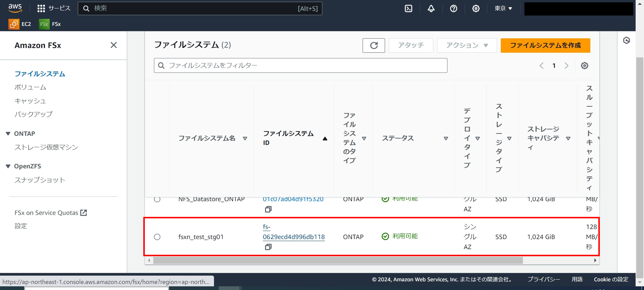Click ファイルシステムを作成 button
644x290 pixels.
545,45
